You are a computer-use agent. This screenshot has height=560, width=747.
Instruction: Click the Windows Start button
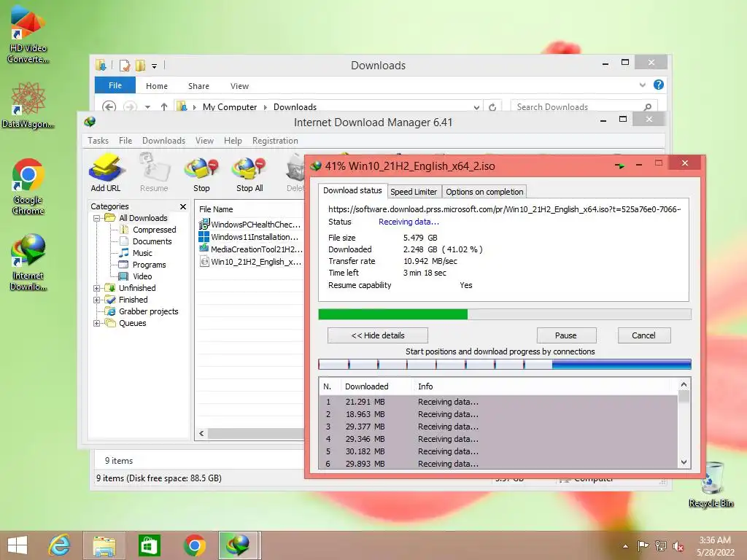pos(18,545)
